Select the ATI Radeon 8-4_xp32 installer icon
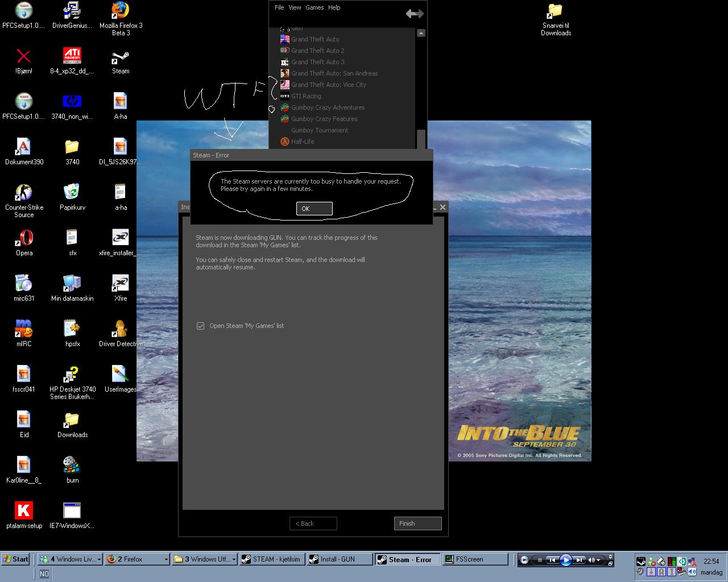 point(72,61)
